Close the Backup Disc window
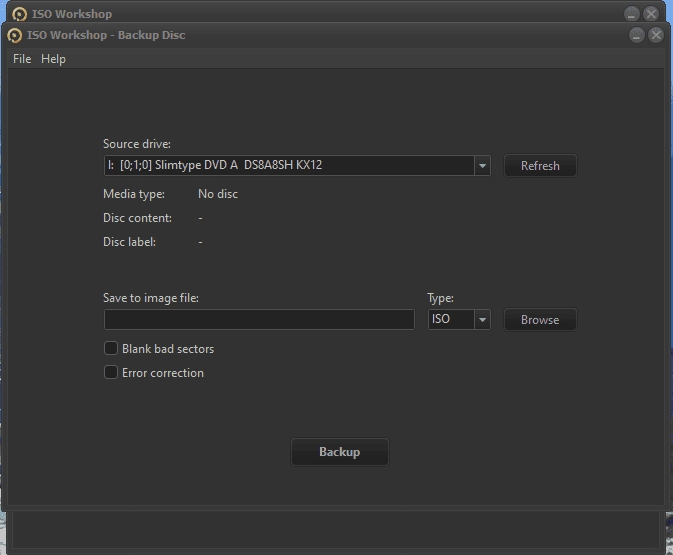Screen dimensions: 673x555 (656, 35)
